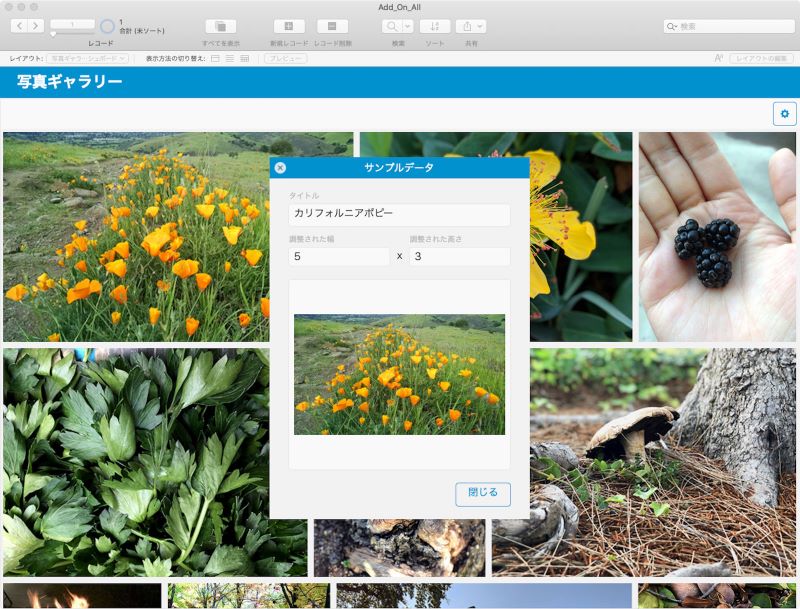Go to the next record arrow

35,26
